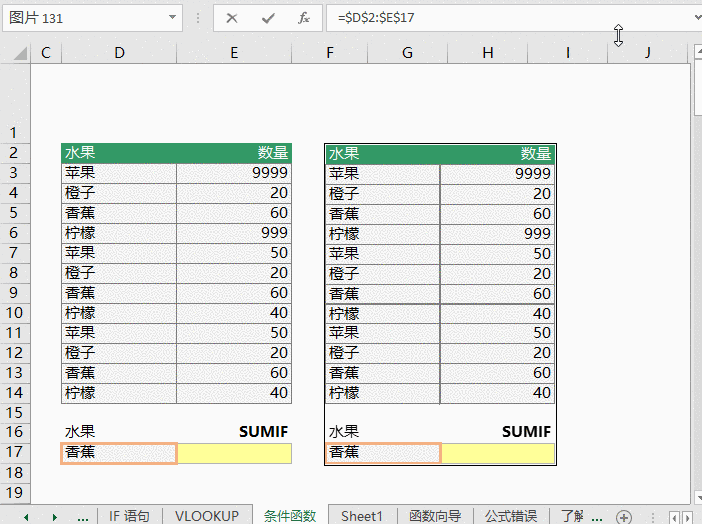Expand the formula bar
This screenshot has width=702, height=524.
pos(697,17)
